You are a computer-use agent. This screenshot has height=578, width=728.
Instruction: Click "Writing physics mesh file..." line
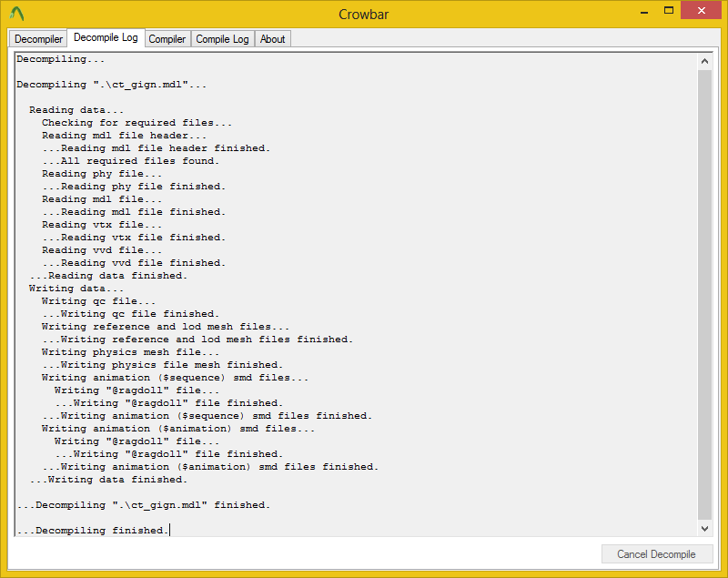130,352
